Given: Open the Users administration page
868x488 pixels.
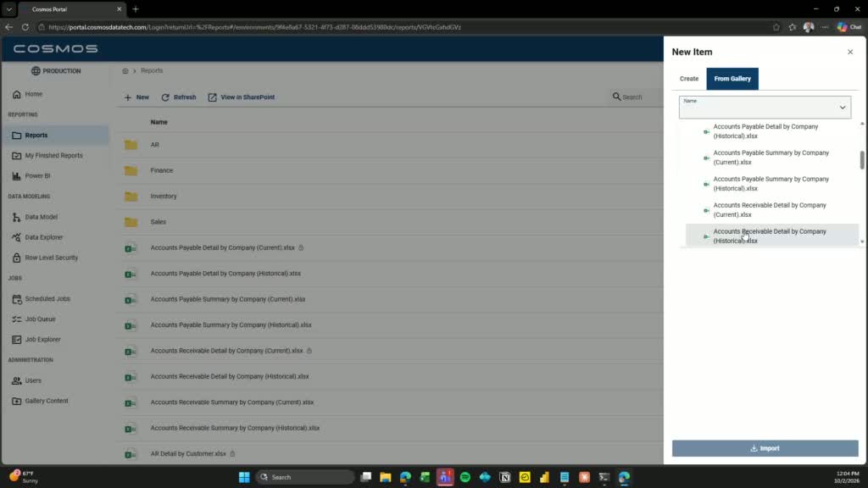Looking at the screenshot, I should click(x=33, y=380).
